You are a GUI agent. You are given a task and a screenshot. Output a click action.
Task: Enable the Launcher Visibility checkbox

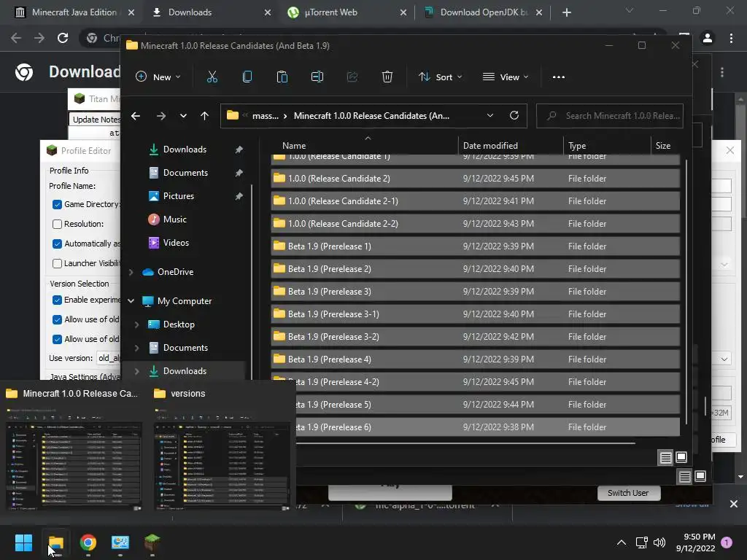coord(57,263)
